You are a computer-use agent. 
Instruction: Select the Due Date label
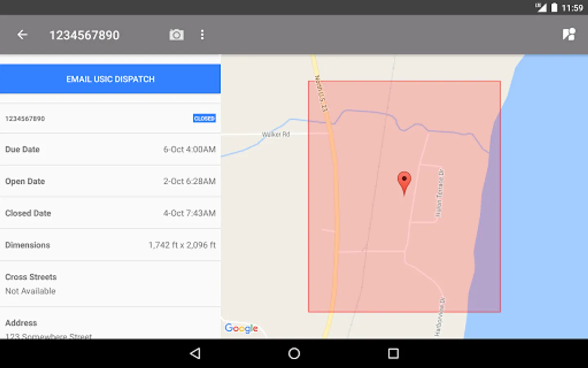pyautogui.click(x=22, y=150)
